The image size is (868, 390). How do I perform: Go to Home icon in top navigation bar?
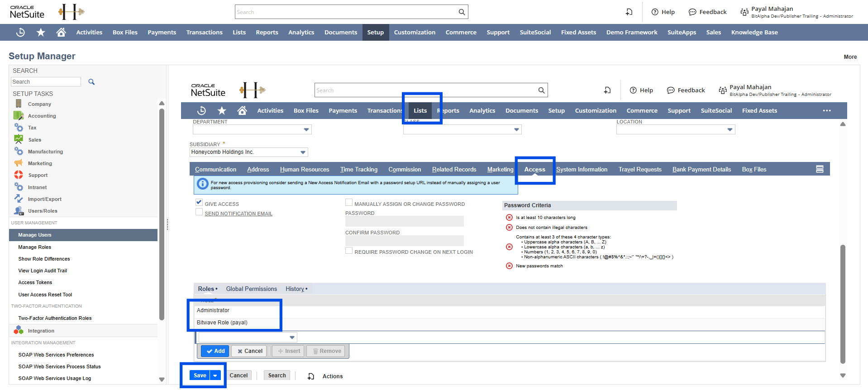coord(61,32)
